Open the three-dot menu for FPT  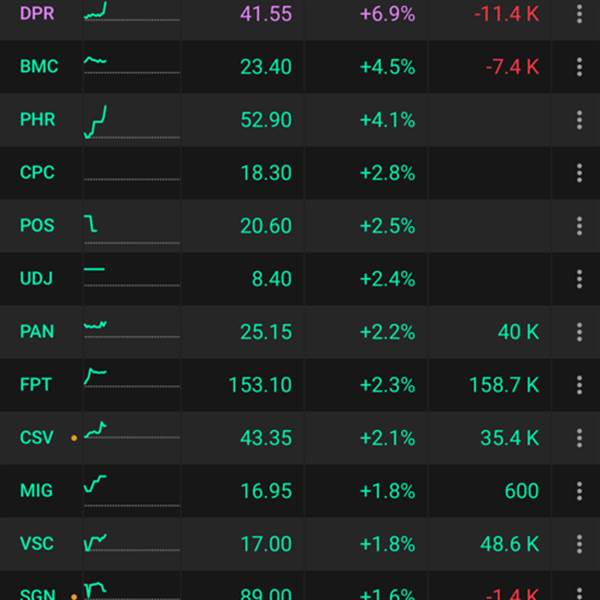[579, 385]
